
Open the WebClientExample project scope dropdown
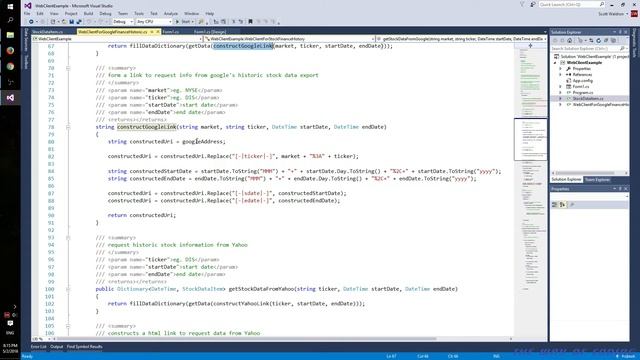point(117,39)
